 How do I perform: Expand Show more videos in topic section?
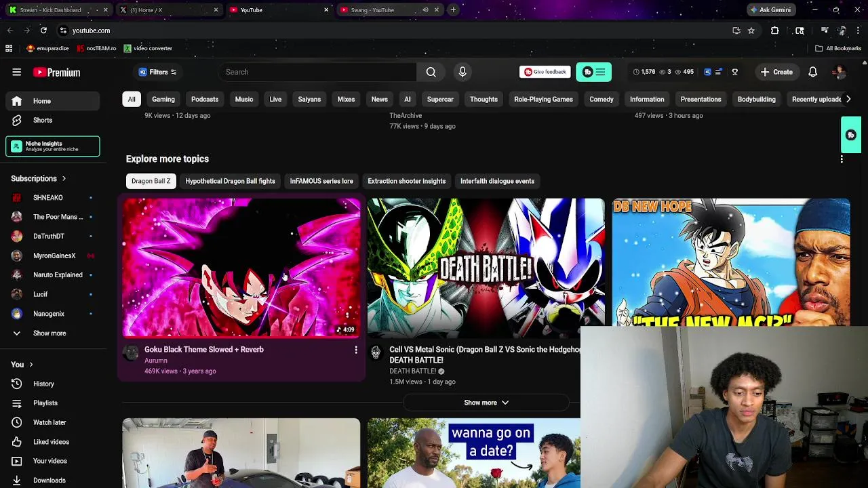(x=486, y=403)
